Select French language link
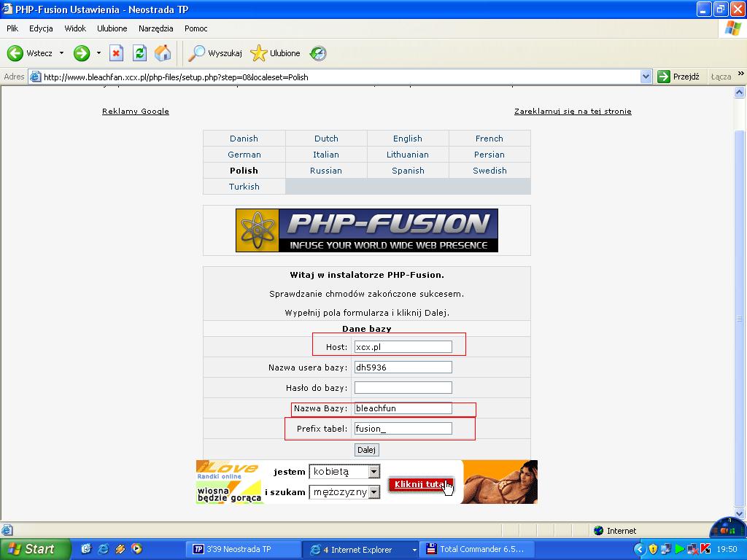Image resolution: width=747 pixels, height=560 pixels. coord(489,139)
